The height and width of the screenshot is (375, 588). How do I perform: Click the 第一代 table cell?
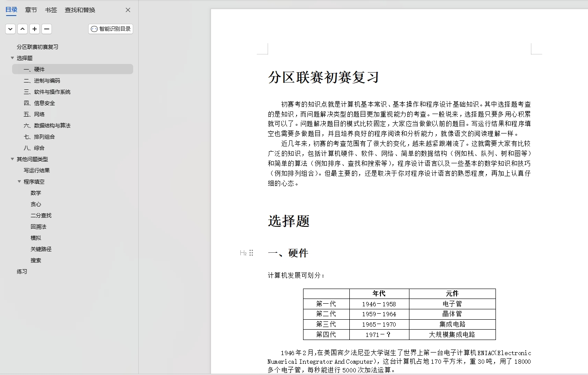click(x=326, y=304)
